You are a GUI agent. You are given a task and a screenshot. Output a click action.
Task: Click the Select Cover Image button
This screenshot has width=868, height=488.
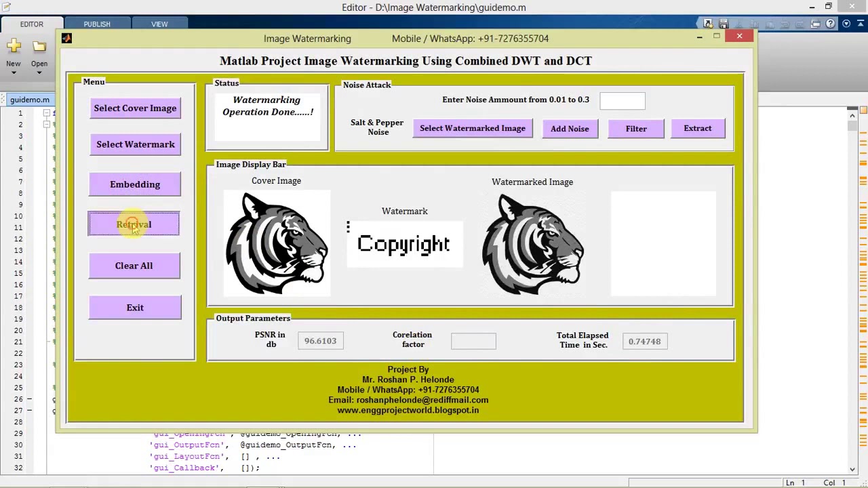[x=135, y=108]
